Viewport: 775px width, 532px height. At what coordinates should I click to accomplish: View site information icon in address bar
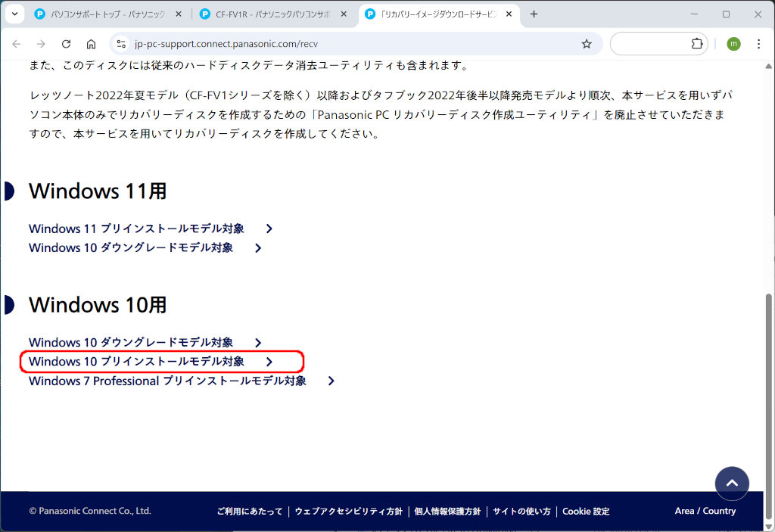tap(121, 44)
